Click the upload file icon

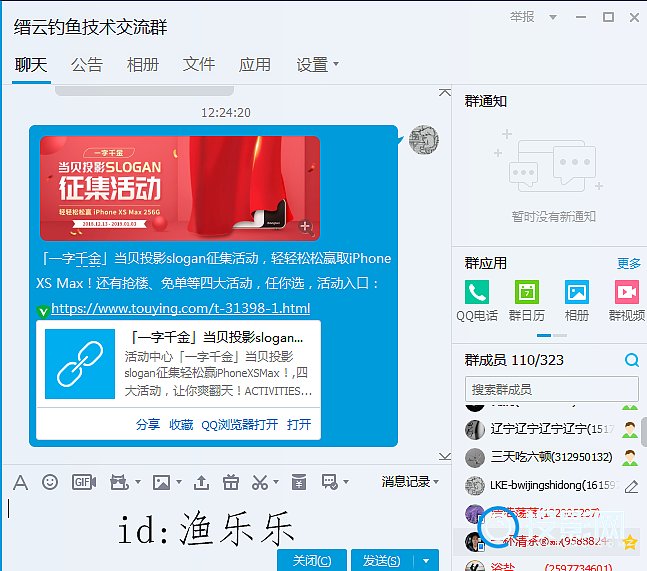[x=201, y=483]
